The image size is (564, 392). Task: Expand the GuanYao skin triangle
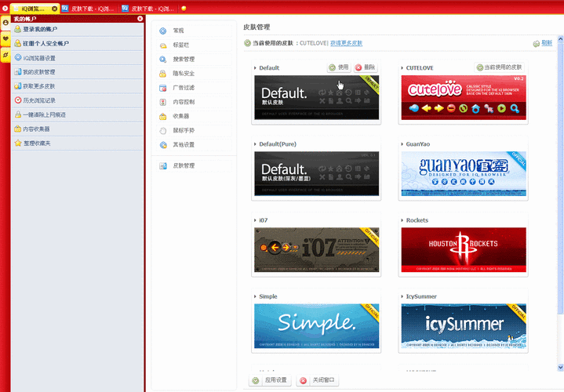[402, 144]
